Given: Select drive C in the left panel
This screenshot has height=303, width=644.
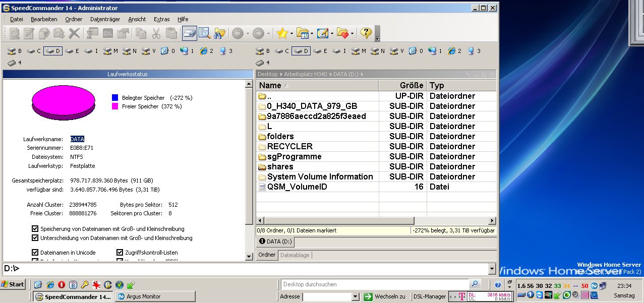Looking at the screenshot, I should [x=34, y=51].
